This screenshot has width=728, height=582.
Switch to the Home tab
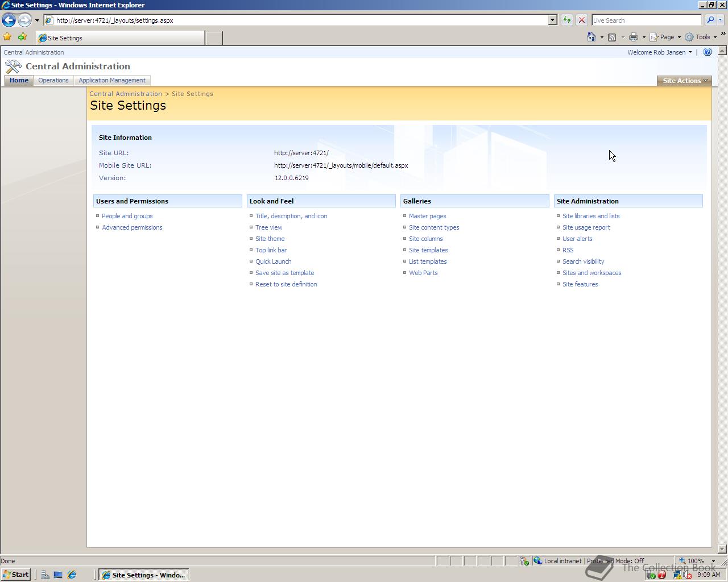pos(19,80)
